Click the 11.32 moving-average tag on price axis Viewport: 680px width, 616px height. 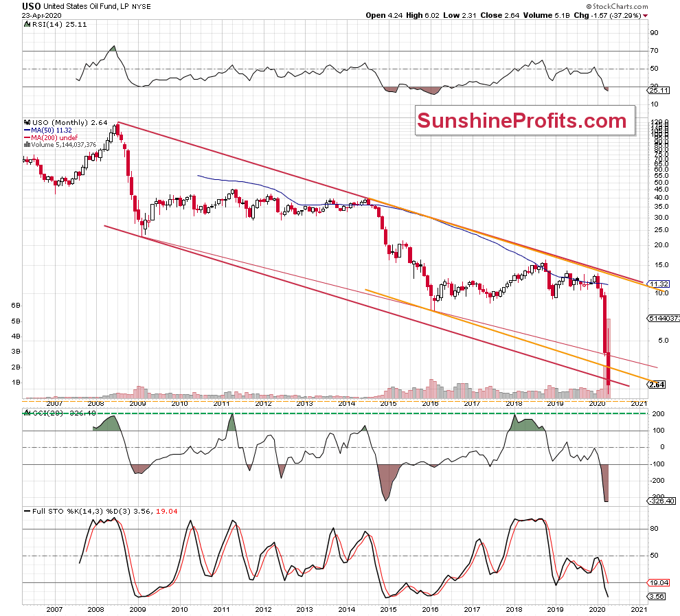click(x=659, y=284)
